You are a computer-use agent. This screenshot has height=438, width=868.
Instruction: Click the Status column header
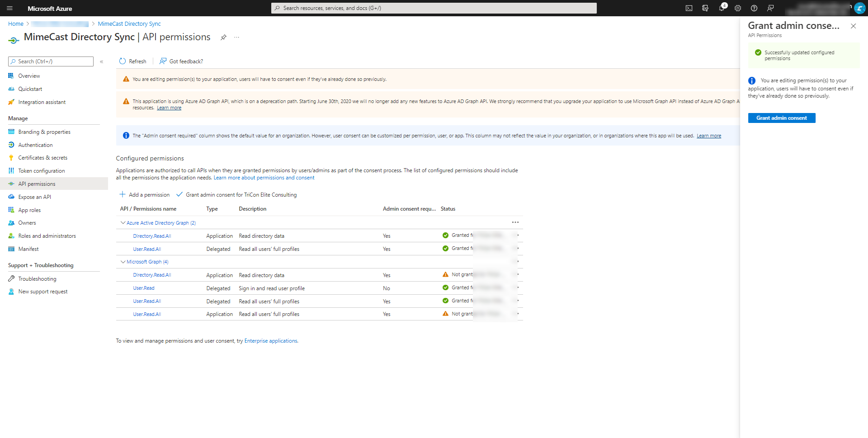click(448, 209)
